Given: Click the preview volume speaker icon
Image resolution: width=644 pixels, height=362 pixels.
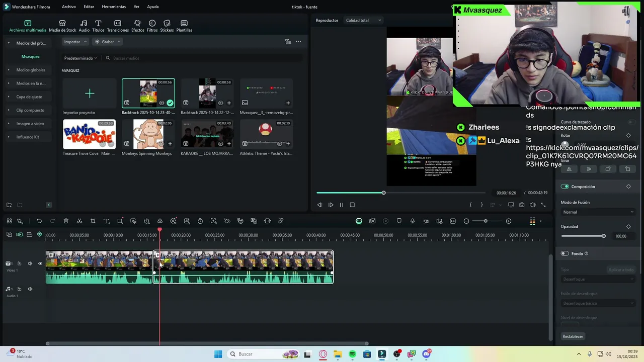Looking at the screenshot, I should 533,205.
